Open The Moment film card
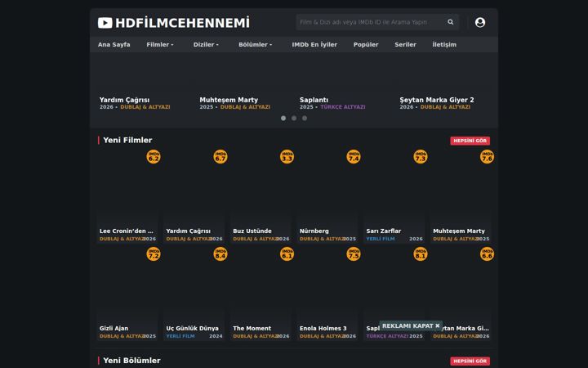Image resolution: width=588 pixels, height=368 pixels. pyautogui.click(x=261, y=294)
